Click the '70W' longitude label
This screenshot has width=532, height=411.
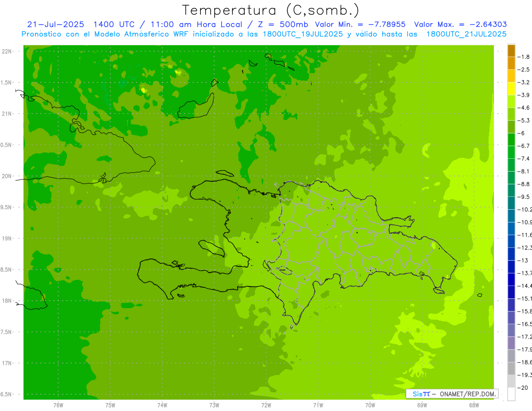point(370,405)
